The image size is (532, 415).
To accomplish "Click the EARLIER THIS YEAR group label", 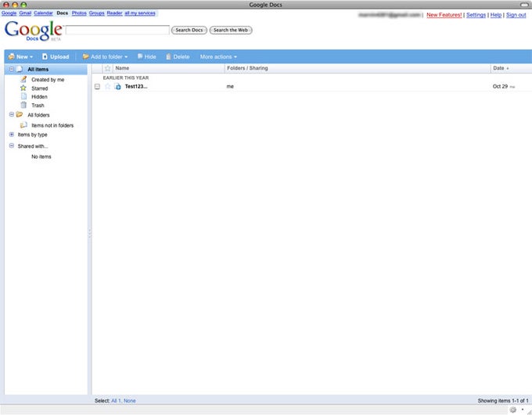I will (x=126, y=78).
